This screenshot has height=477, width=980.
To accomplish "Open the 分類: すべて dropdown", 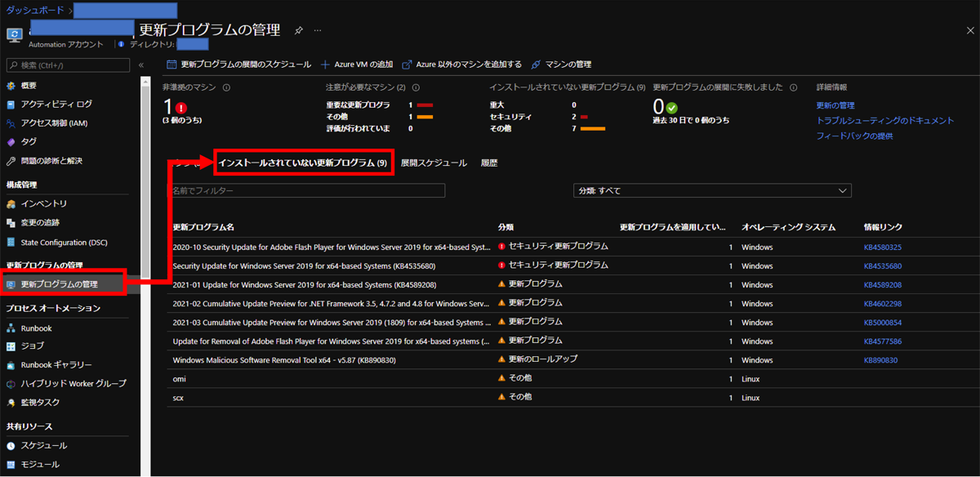I will (x=713, y=190).
